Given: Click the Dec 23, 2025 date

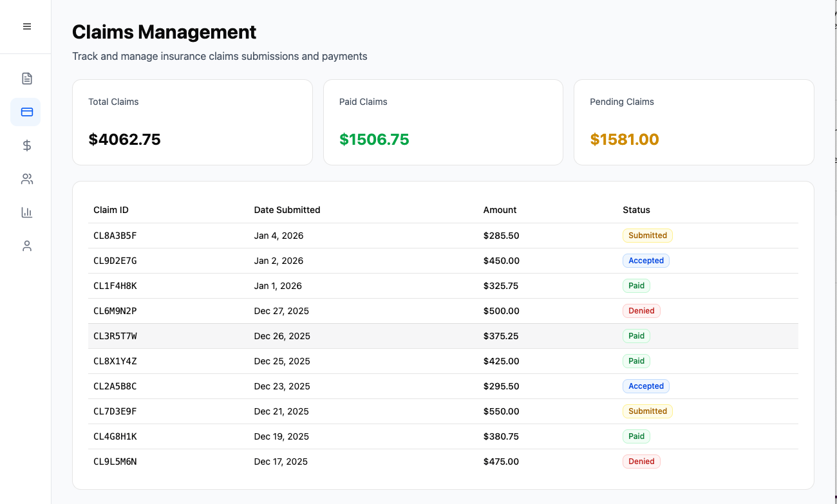Looking at the screenshot, I should pos(283,386).
